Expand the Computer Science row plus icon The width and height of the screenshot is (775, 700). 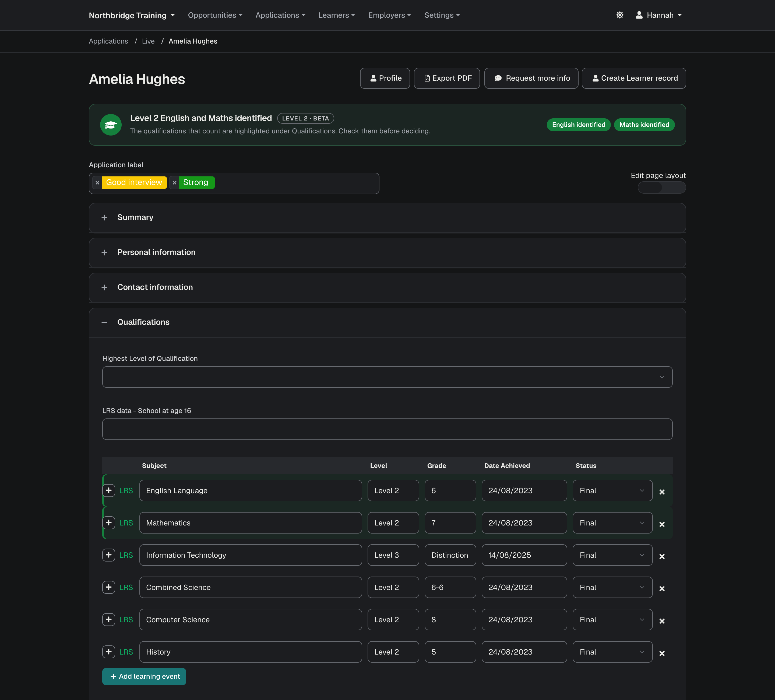pyautogui.click(x=109, y=619)
